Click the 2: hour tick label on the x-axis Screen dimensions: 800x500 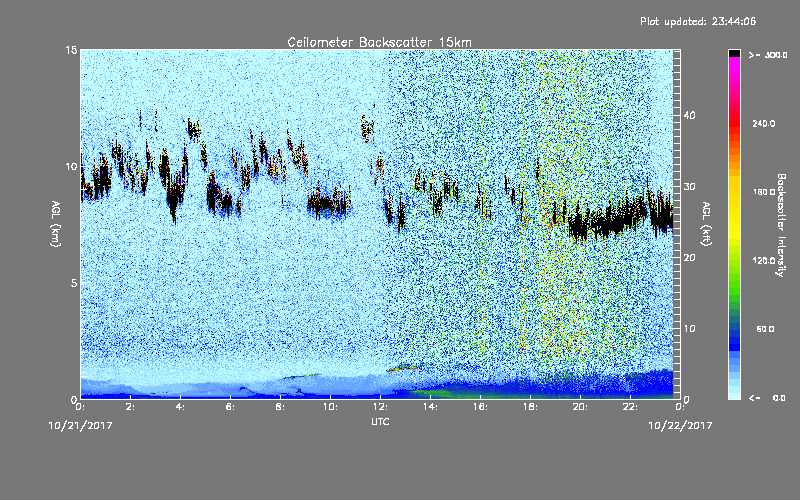(x=130, y=407)
